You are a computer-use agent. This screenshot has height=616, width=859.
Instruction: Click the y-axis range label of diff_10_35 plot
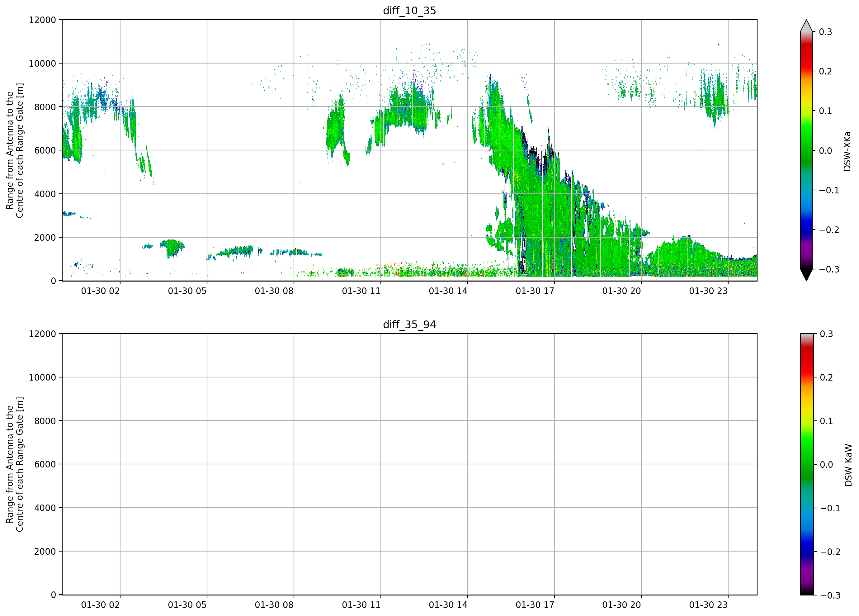click(x=15, y=150)
